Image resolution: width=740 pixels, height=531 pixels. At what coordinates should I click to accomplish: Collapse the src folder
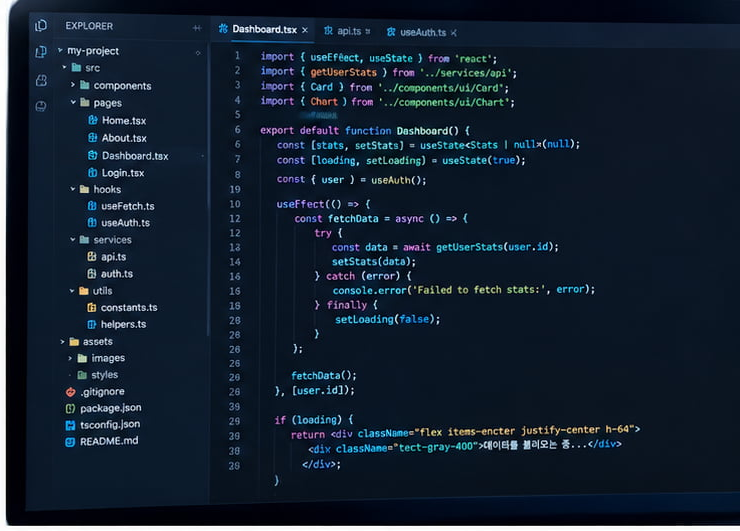65,67
